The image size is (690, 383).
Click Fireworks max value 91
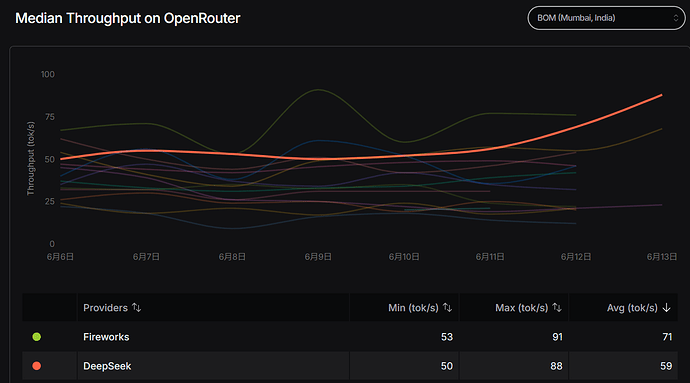coord(557,337)
